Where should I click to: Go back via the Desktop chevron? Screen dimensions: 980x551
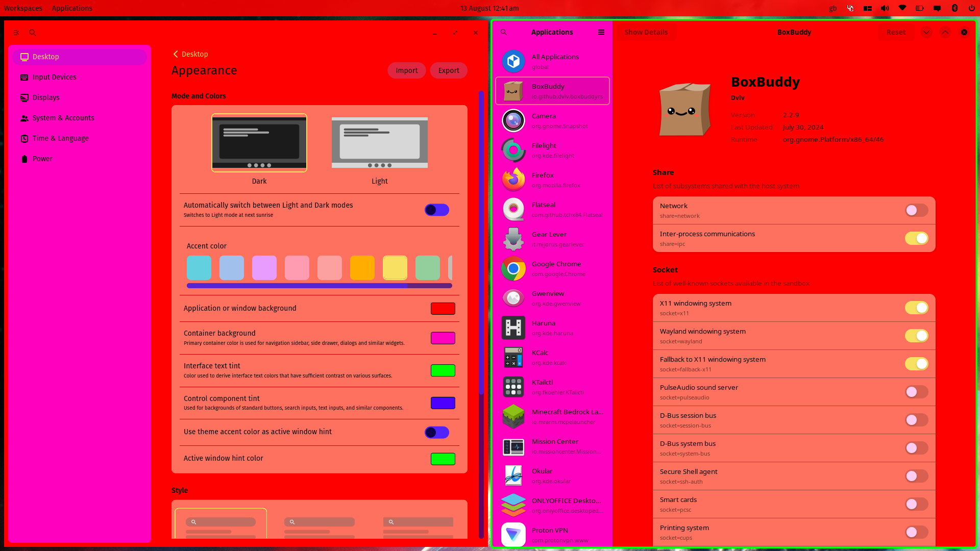point(176,54)
